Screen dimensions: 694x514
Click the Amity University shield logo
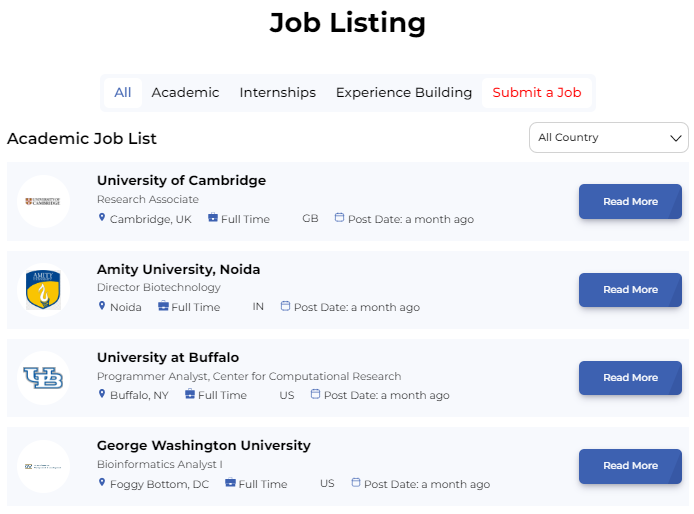pos(43,289)
